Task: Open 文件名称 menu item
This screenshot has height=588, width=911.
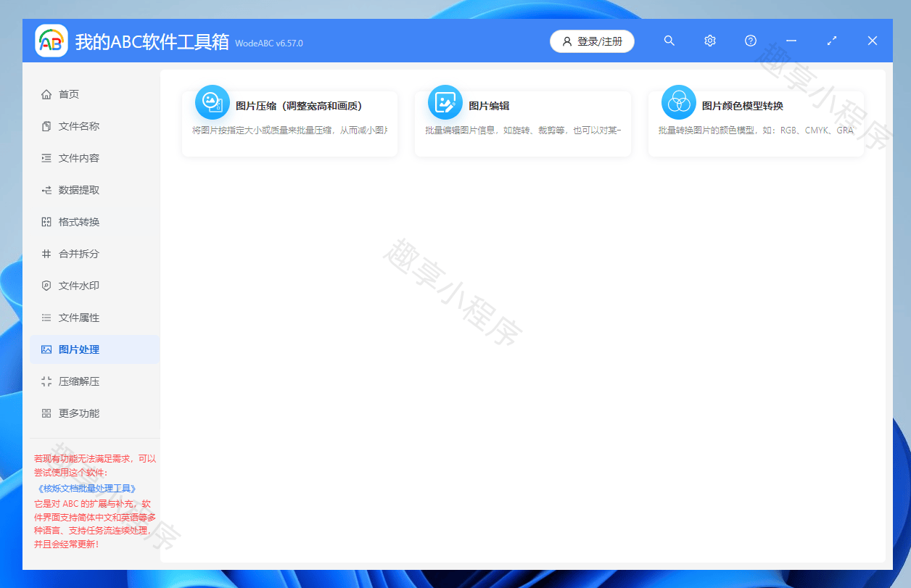Action: 94,126
